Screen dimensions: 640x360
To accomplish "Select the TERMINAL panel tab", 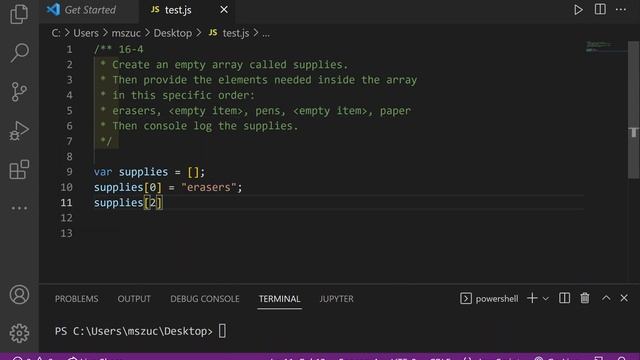I will click(x=280, y=299).
